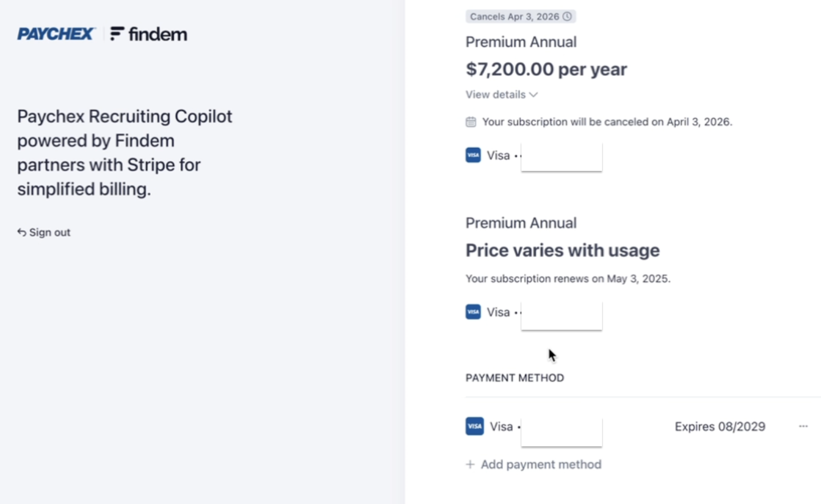Click the plus icon to add payment
This screenshot has width=821, height=504.
(x=470, y=465)
